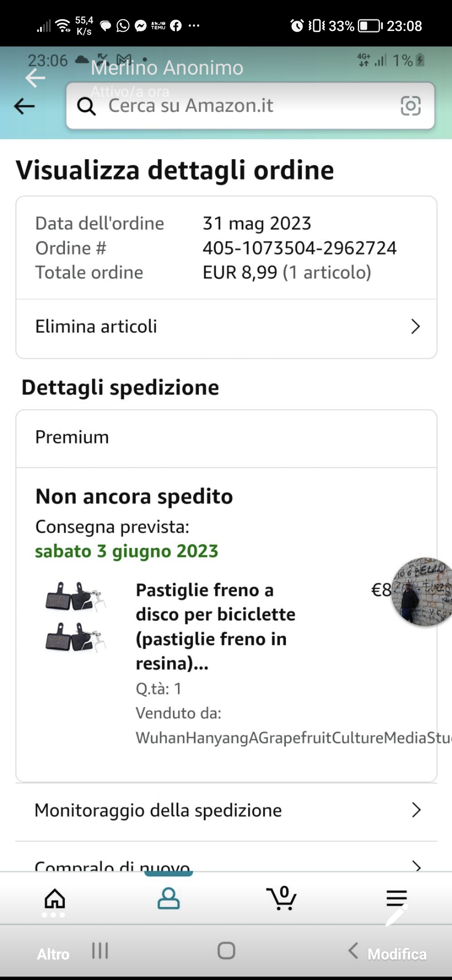452x980 pixels.
Task: Tap the search magnifier icon
Action: click(x=87, y=106)
